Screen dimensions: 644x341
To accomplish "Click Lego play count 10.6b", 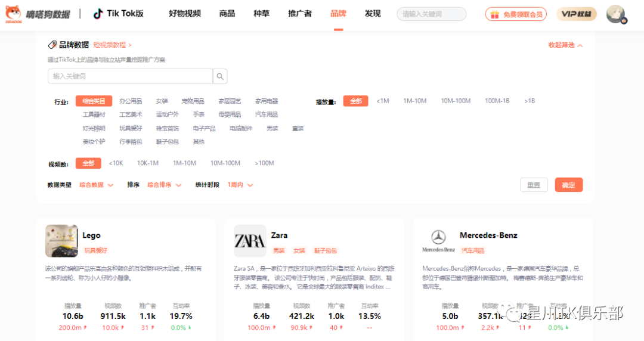I will tap(73, 317).
